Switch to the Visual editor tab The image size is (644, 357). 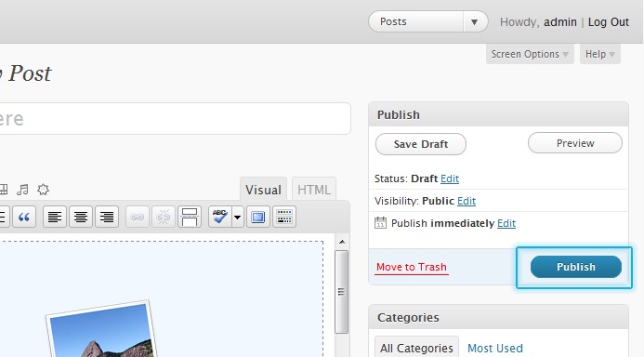pyautogui.click(x=263, y=190)
